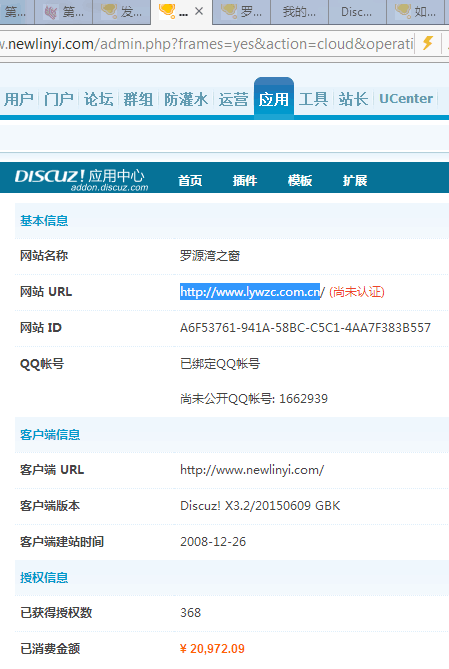Screen dimensions: 449x669
Task: Open the 门户 admin menu
Action: pos(59,99)
